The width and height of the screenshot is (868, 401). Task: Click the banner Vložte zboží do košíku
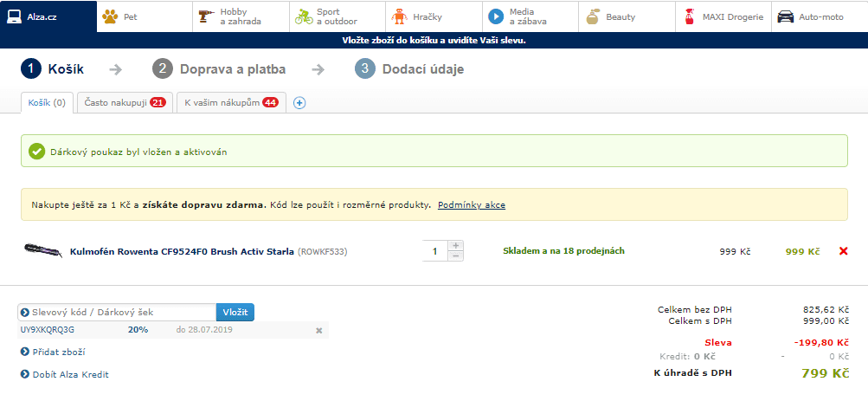click(x=434, y=41)
